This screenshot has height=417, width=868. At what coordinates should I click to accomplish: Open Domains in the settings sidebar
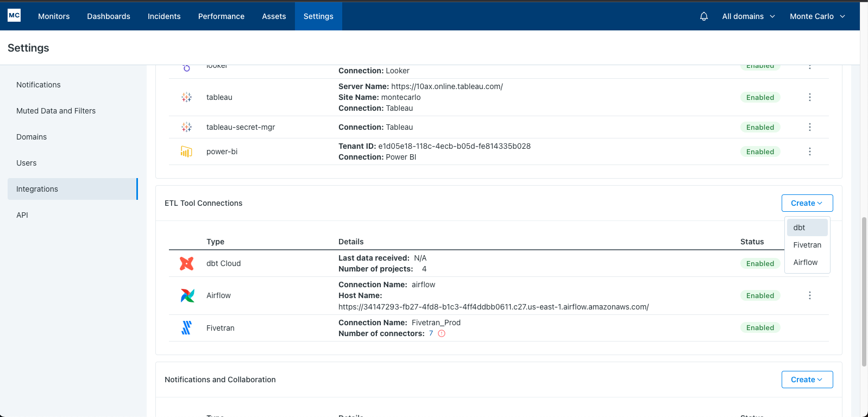pyautogui.click(x=32, y=137)
